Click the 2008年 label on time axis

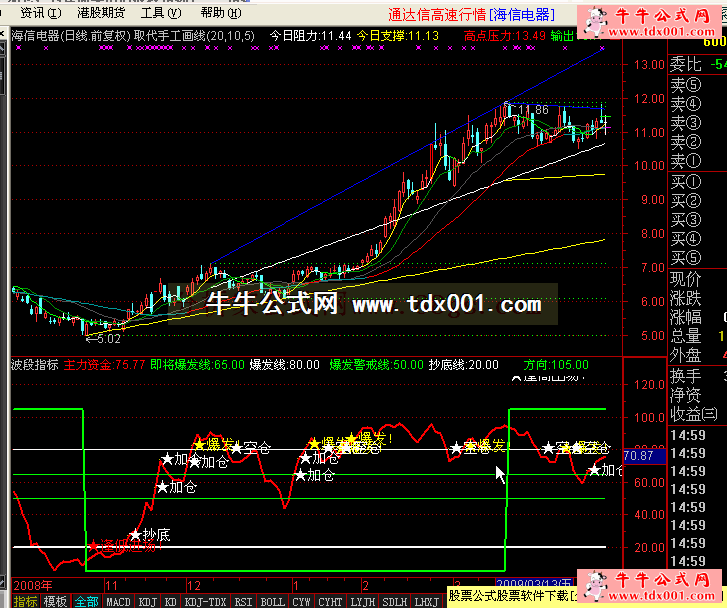coord(32,585)
